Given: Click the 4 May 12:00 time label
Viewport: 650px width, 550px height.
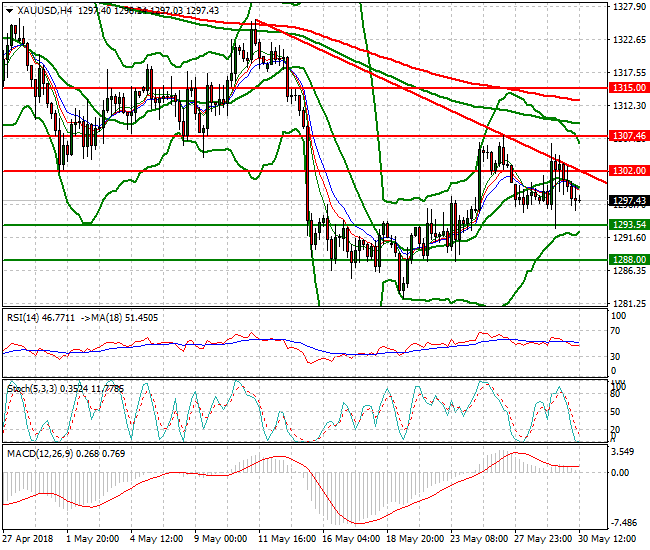Looking at the screenshot, I should pos(156,539).
